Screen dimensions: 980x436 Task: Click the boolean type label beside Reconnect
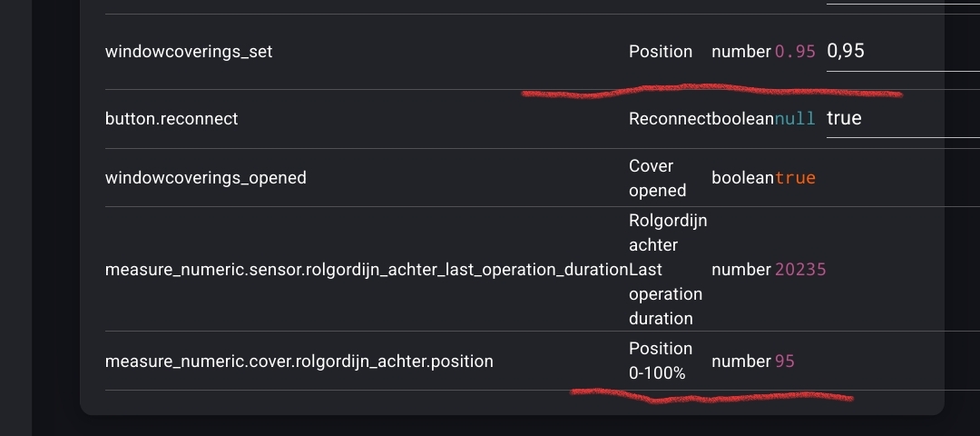[742, 119]
